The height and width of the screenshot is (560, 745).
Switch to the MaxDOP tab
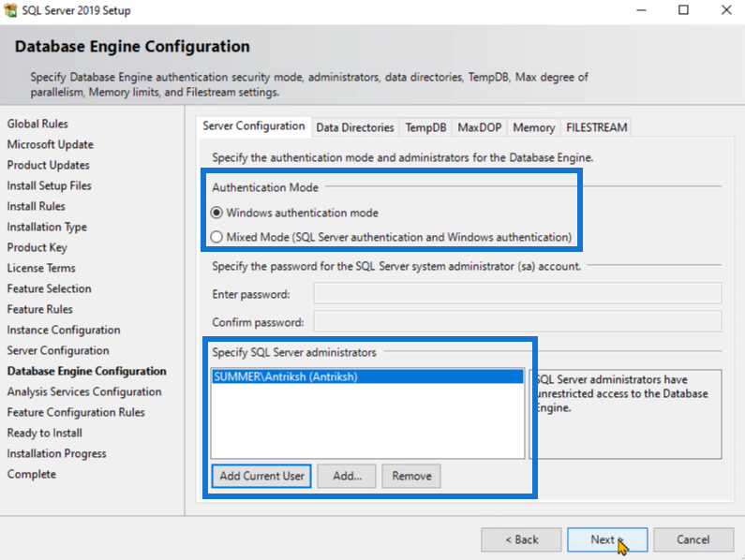[x=480, y=127]
